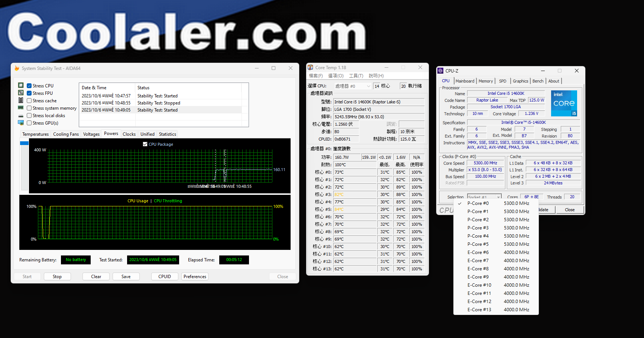The image size is (644, 338).
Task: Open the Statistics tab
Action: point(168,134)
